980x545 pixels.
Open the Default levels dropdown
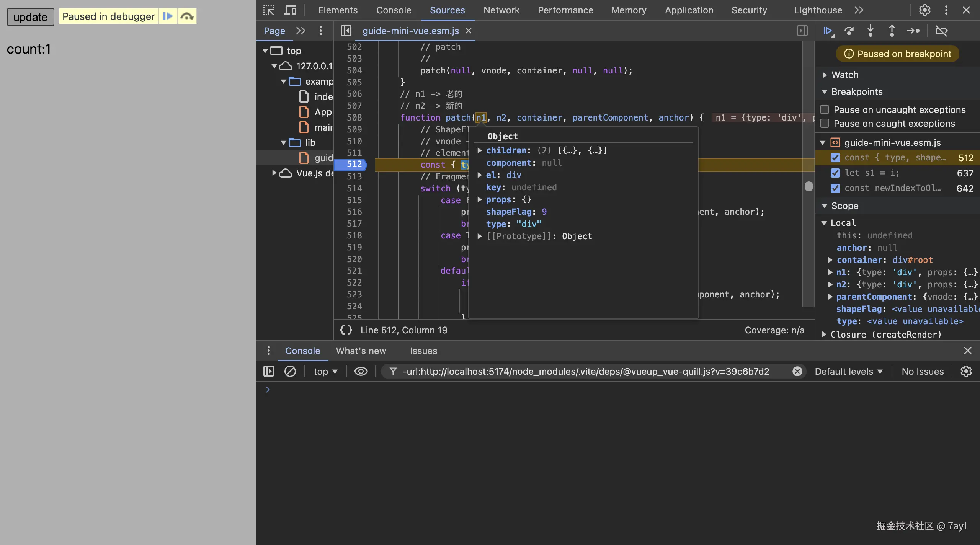[848, 371]
